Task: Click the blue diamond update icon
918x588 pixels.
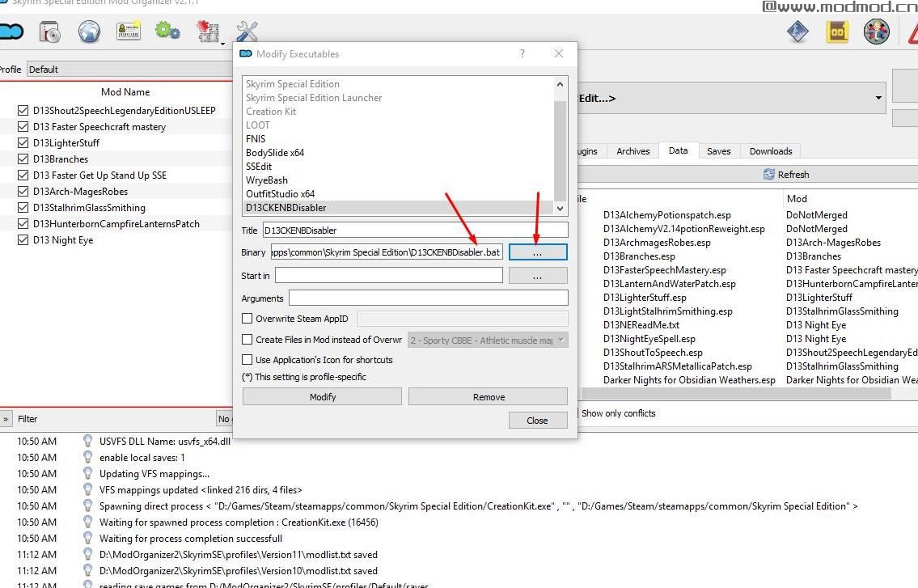Action: click(797, 32)
